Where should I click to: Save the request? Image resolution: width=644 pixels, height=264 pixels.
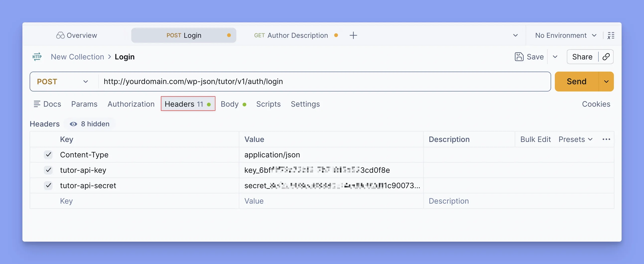pyautogui.click(x=529, y=57)
